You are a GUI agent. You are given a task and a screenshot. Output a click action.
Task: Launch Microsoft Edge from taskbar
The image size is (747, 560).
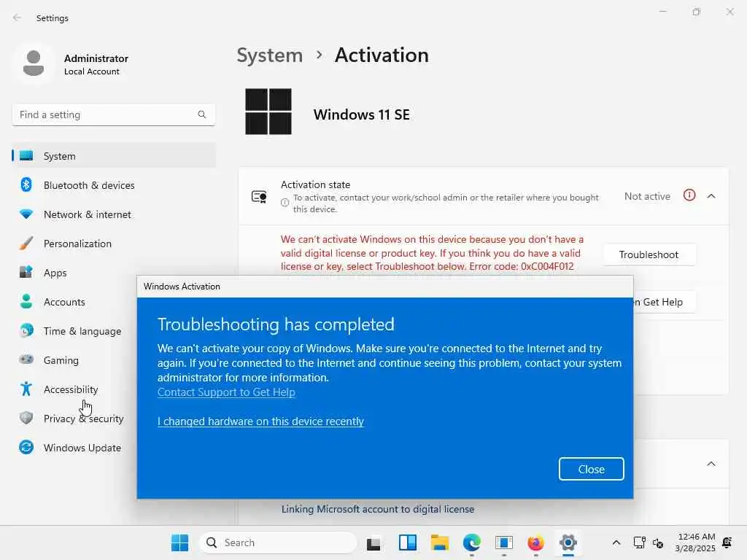472,542
